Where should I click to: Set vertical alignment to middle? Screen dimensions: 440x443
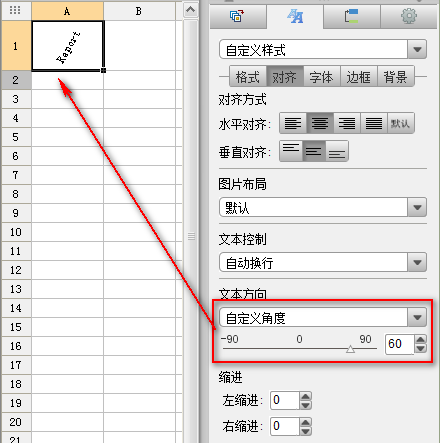pyautogui.click(x=314, y=151)
